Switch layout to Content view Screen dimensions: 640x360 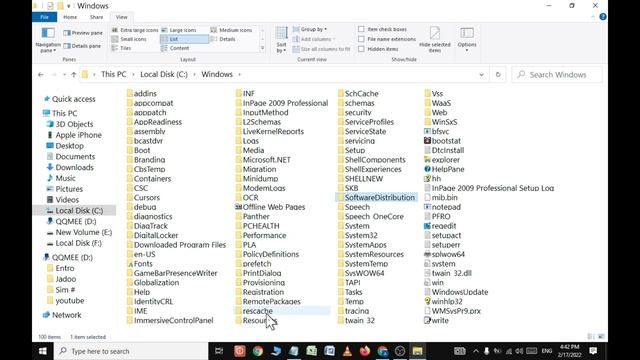[x=175, y=48]
